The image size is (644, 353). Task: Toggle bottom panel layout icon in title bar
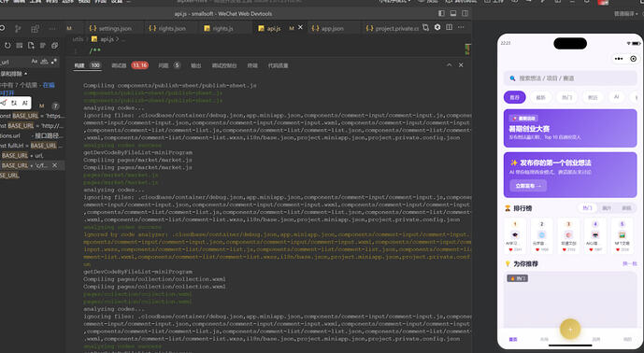click(x=453, y=13)
